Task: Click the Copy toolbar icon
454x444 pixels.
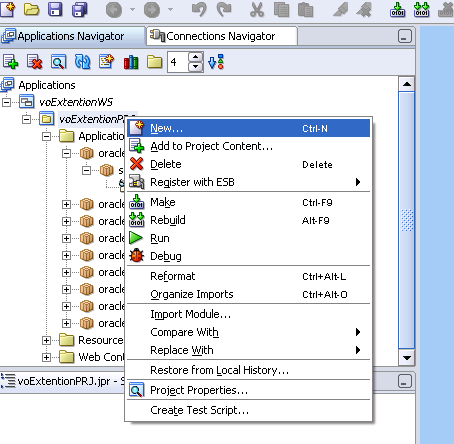Action: pos(281,10)
